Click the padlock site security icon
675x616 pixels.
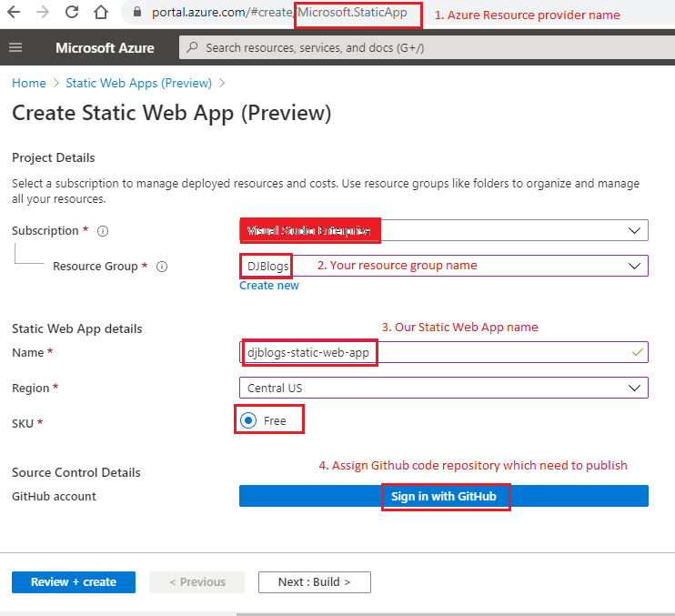pyautogui.click(x=137, y=12)
